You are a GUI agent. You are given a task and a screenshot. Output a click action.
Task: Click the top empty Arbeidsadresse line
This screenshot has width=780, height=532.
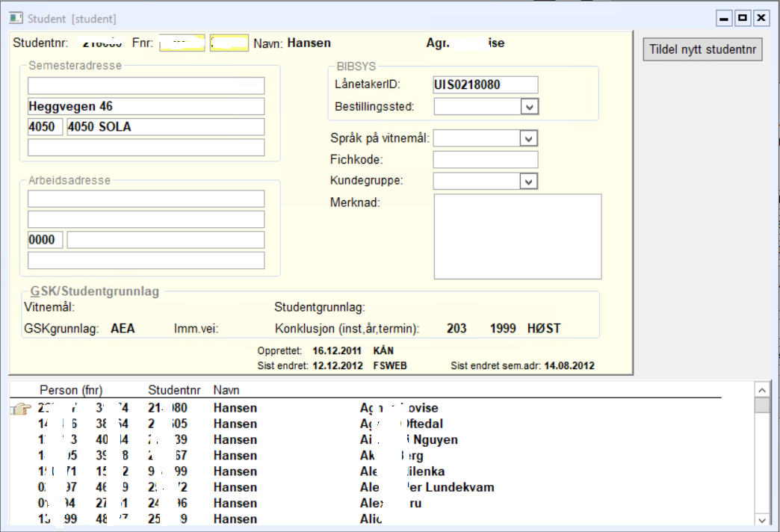point(146,199)
